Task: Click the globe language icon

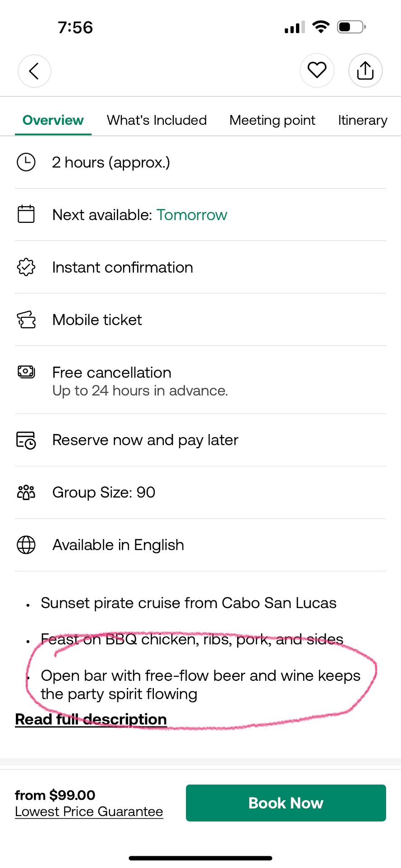Action: tap(26, 545)
